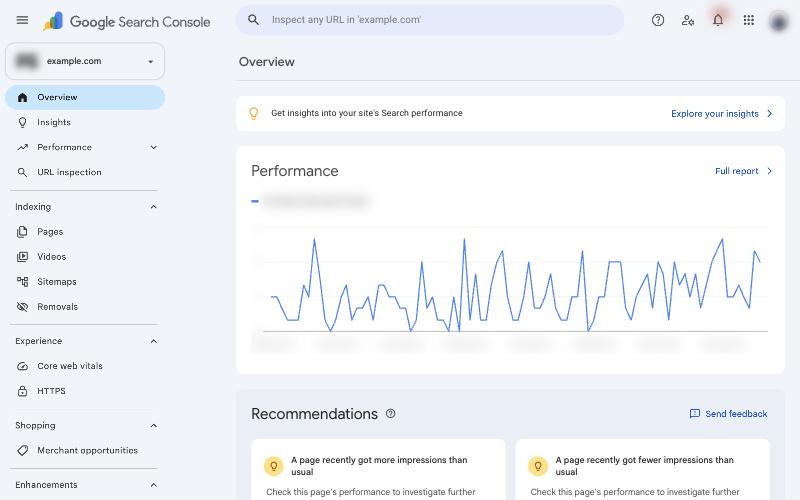This screenshot has width=800, height=500.
Task: Click the Overview page title
Action: tap(266, 62)
